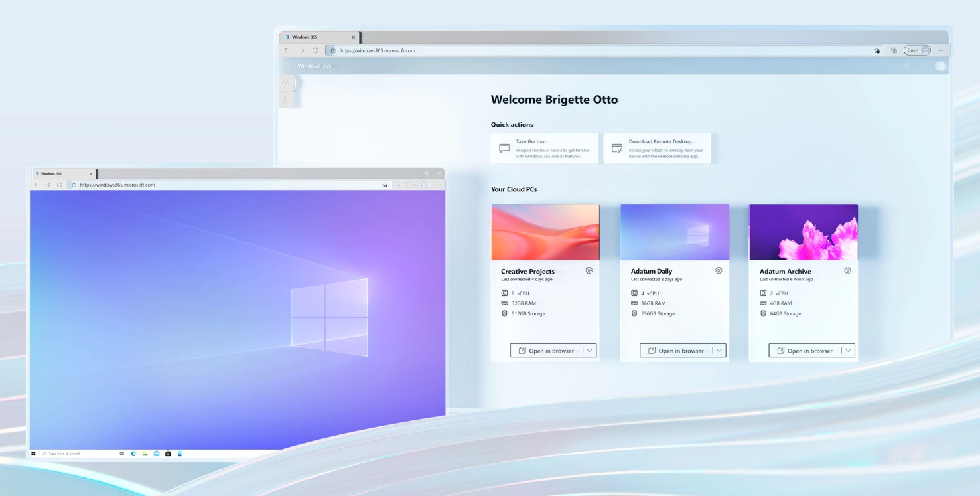Open Task View from the Cloud PC taskbar
Viewport: 980px width, 496px height.
pos(121,454)
